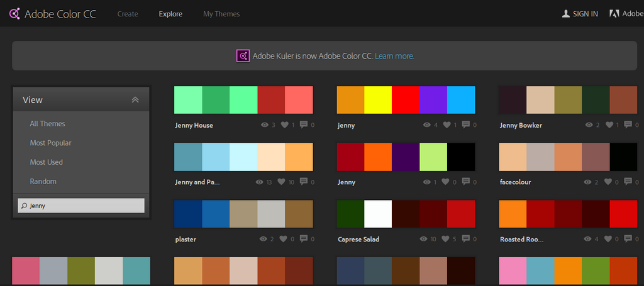Open the Create tab
644x286 pixels.
128,14
